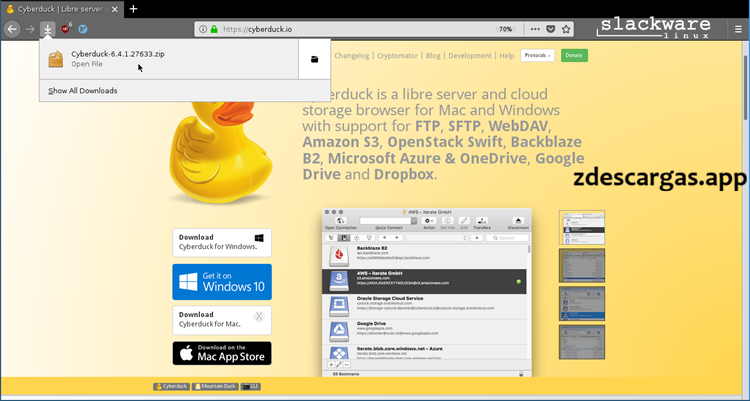Select the third screenshot thumbnail
This screenshot has width=750, height=401.
582,304
